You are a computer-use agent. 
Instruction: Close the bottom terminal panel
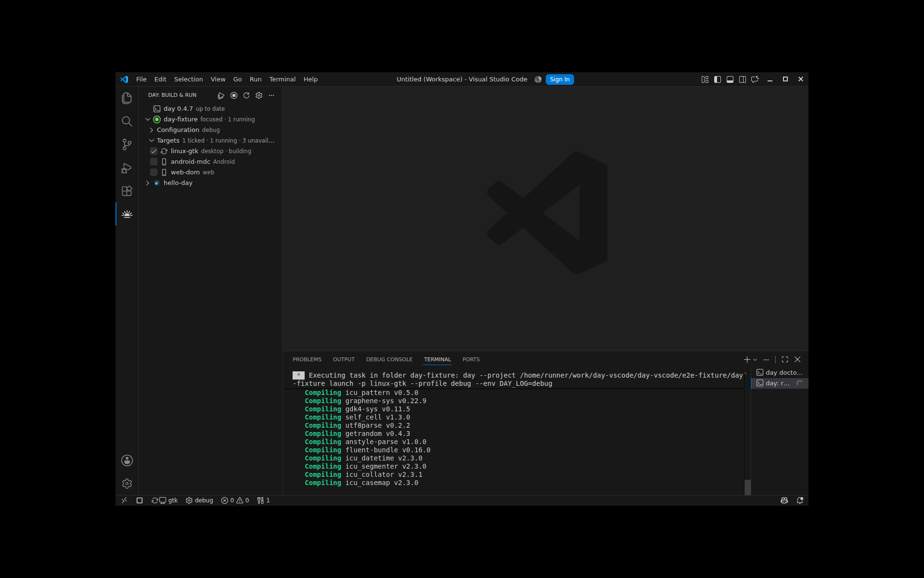tap(797, 359)
